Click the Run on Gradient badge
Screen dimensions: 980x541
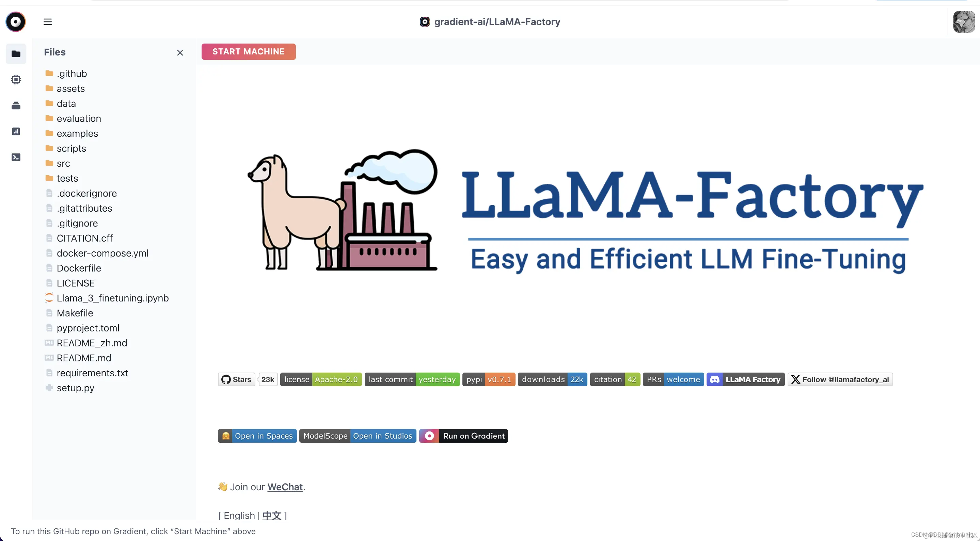click(463, 436)
